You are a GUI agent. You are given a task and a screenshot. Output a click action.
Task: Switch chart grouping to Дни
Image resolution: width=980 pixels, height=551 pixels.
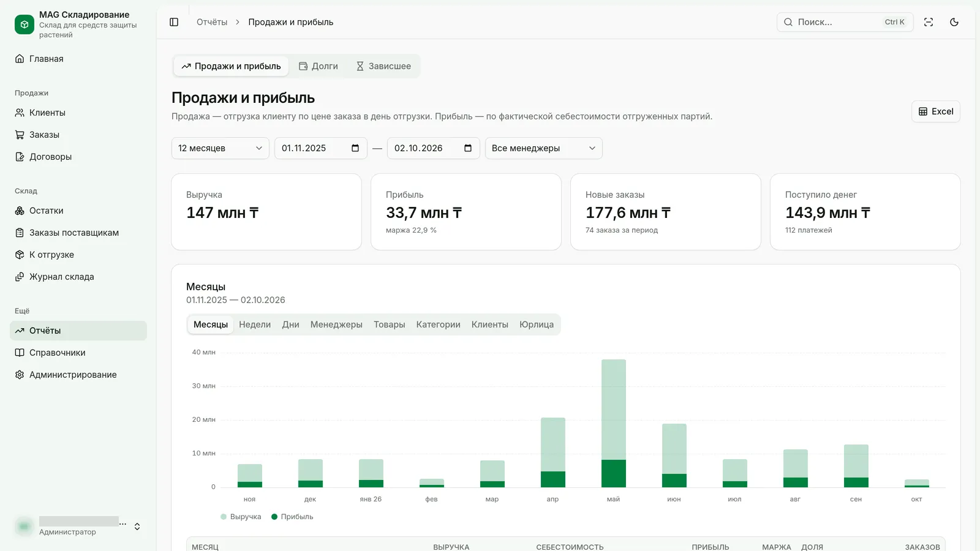[291, 324]
